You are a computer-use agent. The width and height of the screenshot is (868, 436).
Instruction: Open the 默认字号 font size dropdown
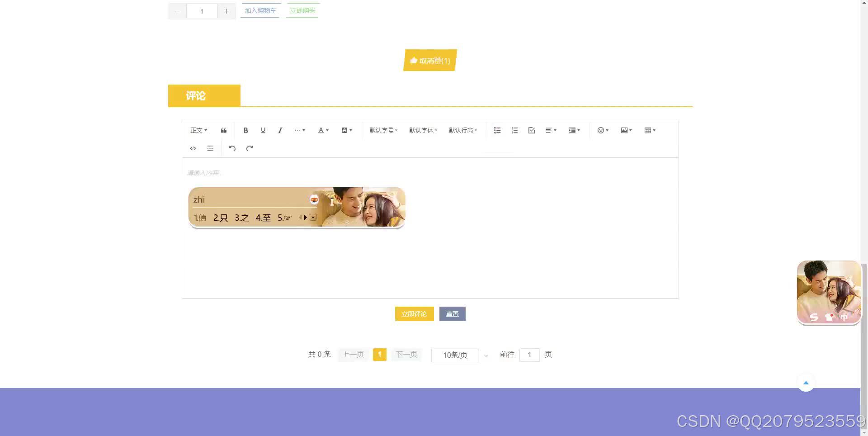click(x=383, y=130)
